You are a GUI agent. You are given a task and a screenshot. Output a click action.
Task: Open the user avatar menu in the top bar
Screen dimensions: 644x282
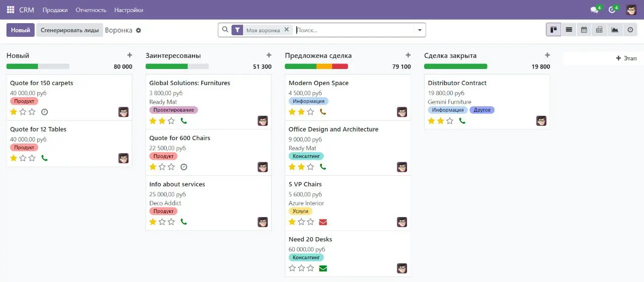(x=631, y=10)
